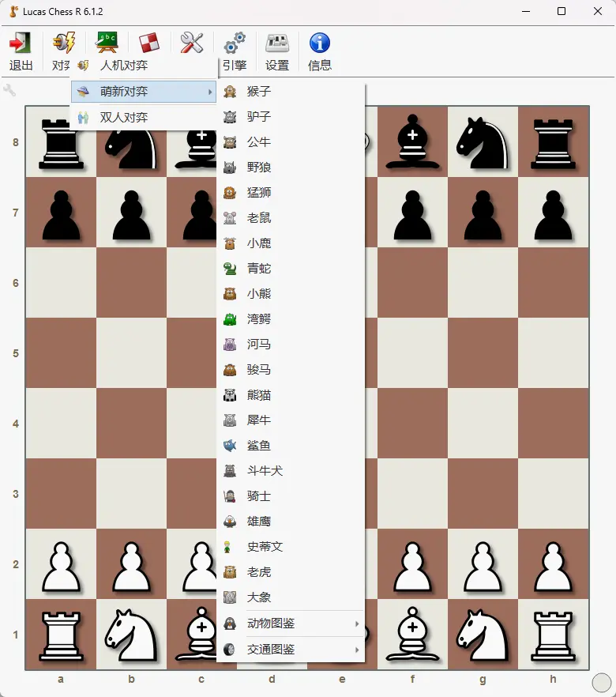
Task: Click the tiger icon next to 老虎
Action: tap(230, 572)
